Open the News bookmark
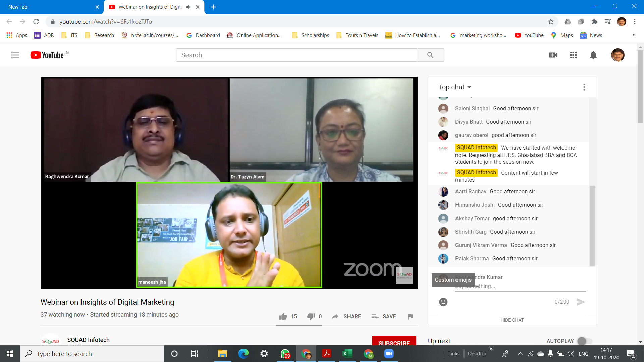This screenshot has width=644, height=362. [591, 35]
